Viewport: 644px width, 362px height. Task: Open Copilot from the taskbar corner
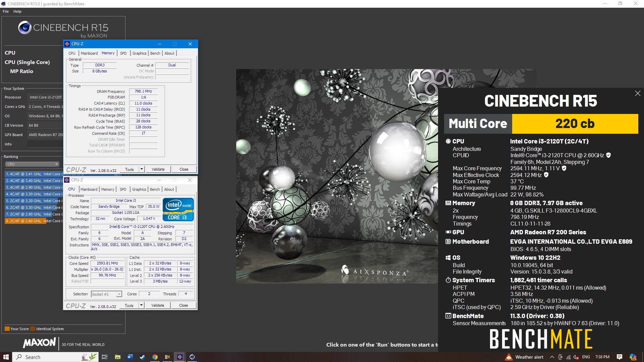tap(633, 357)
